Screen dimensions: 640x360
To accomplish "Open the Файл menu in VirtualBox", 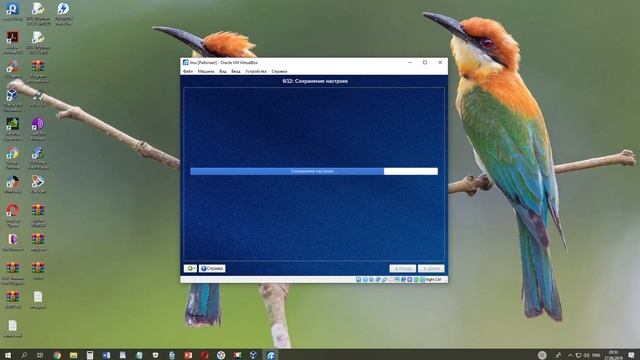I will click(x=188, y=71).
